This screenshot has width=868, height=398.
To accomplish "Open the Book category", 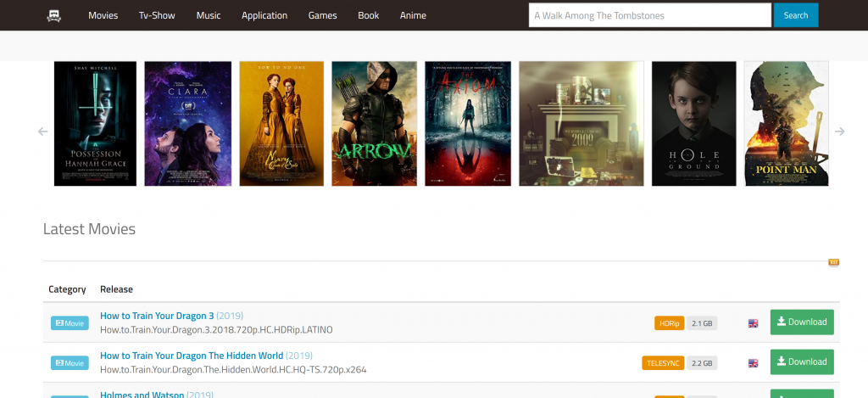I will 368,15.
